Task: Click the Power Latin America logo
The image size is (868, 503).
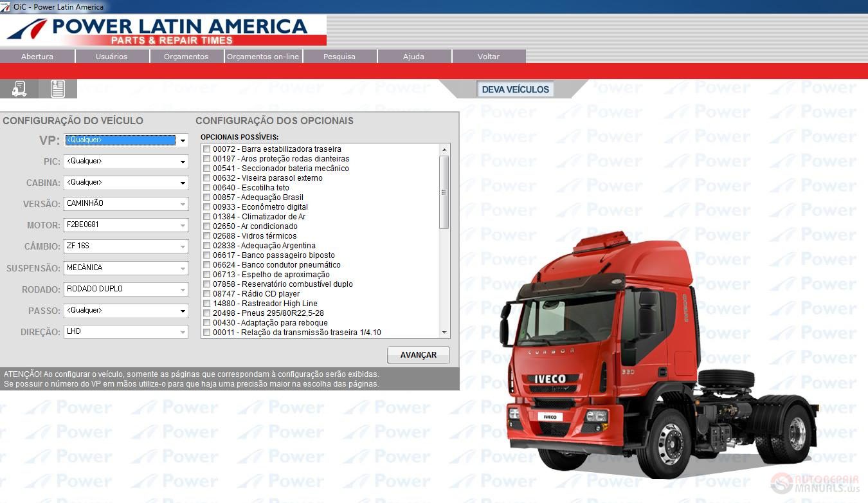Action: tap(163, 31)
